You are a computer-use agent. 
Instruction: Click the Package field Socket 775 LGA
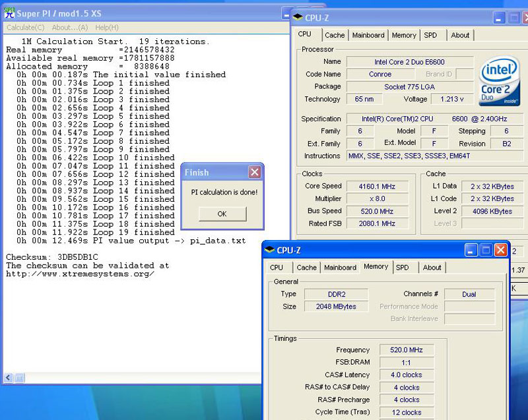(x=410, y=87)
